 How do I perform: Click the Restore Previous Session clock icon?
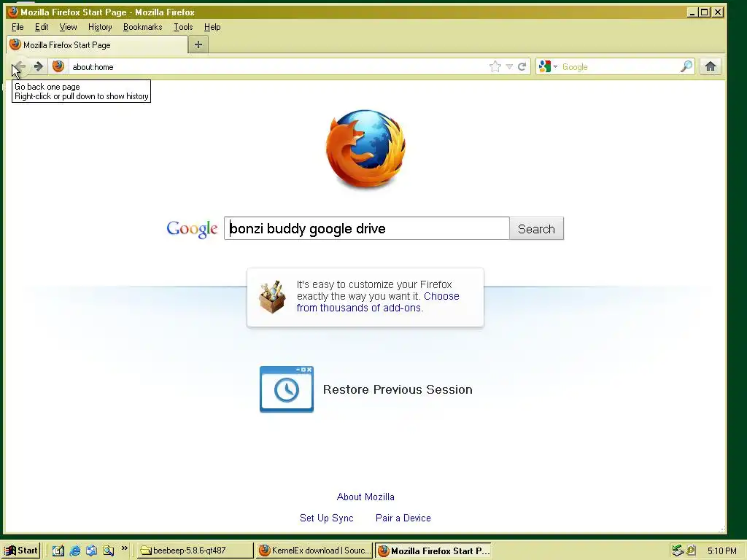click(x=286, y=389)
